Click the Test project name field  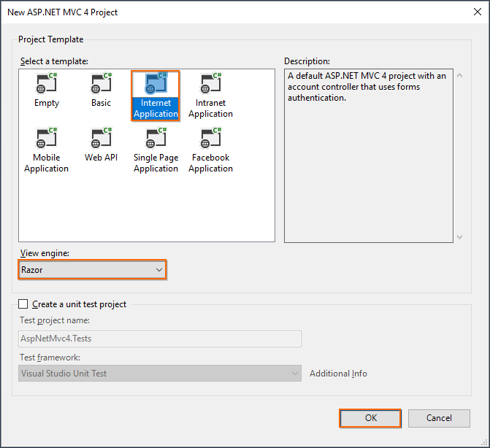click(x=160, y=339)
